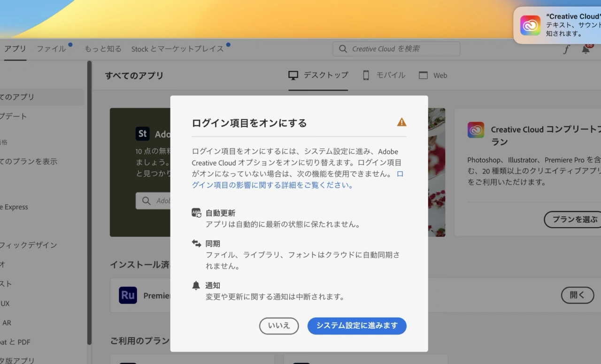Screen dimensions: 601x364
Task: Switch to the Web tab
Action: (433, 75)
